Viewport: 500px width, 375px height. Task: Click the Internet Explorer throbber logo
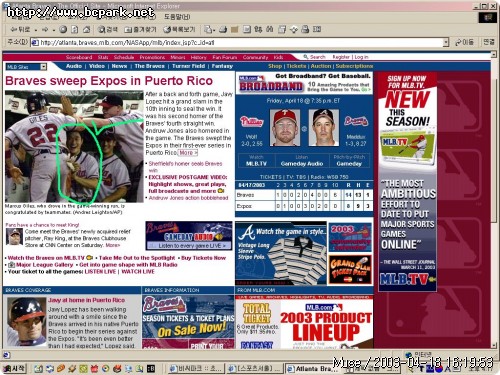487,17
